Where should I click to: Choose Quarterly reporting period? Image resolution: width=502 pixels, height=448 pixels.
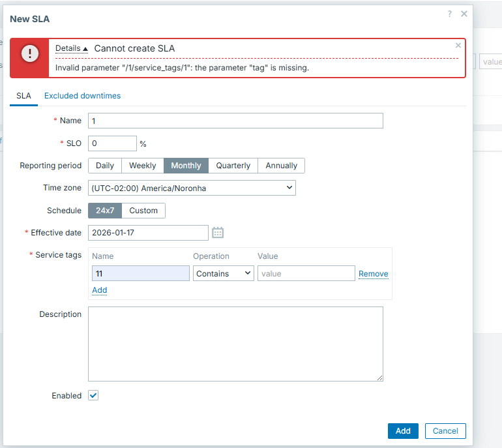tap(233, 166)
